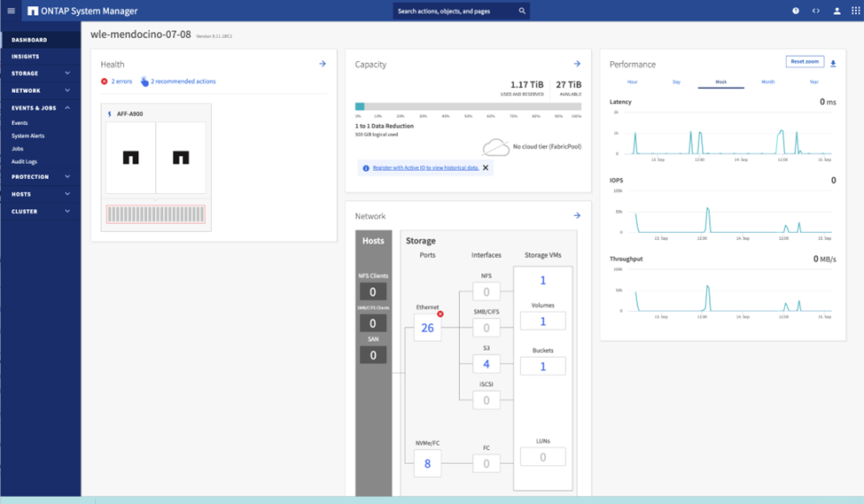The width and height of the screenshot is (864, 504).
Task: Open the applications grid icon
Action: pos(855,11)
